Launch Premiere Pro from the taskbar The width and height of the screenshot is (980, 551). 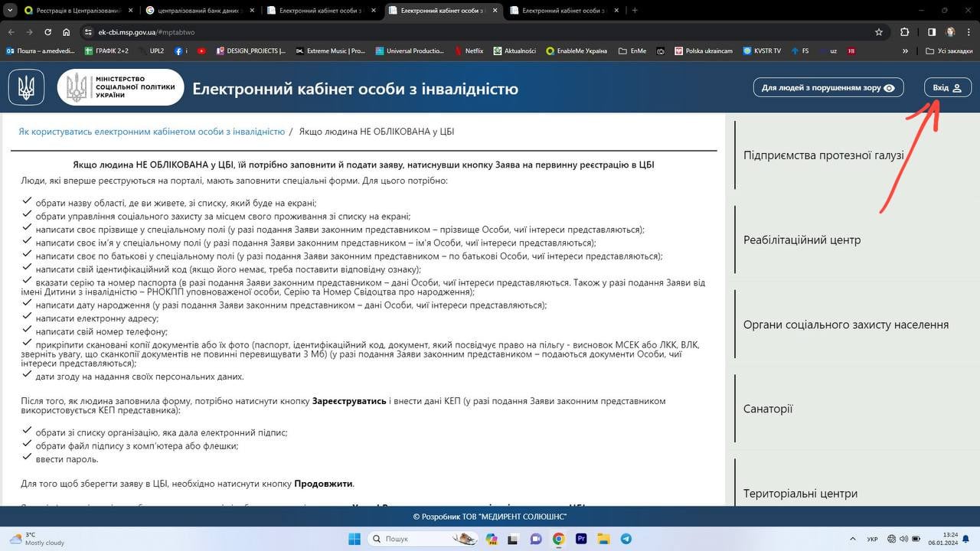pyautogui.click(x=581, y=539)
